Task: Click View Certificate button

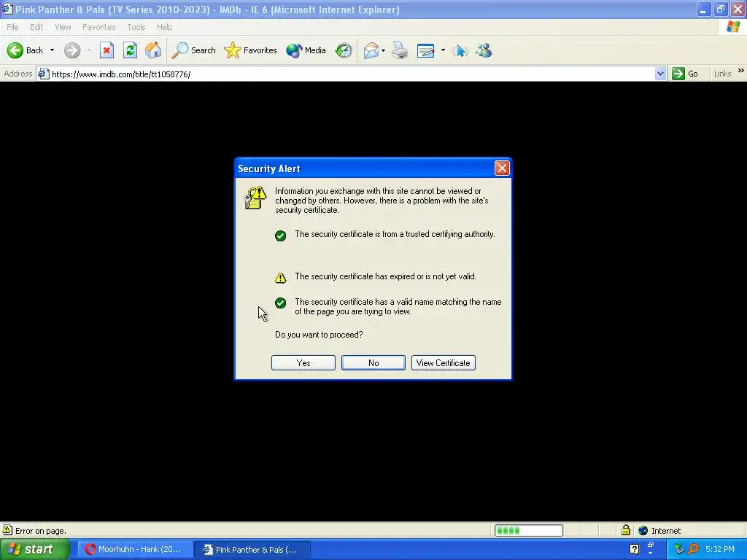Action: point(444,363)
